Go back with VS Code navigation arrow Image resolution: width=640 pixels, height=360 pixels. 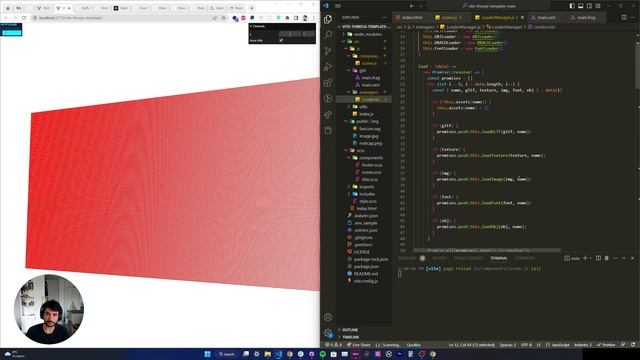pos(411,6)
